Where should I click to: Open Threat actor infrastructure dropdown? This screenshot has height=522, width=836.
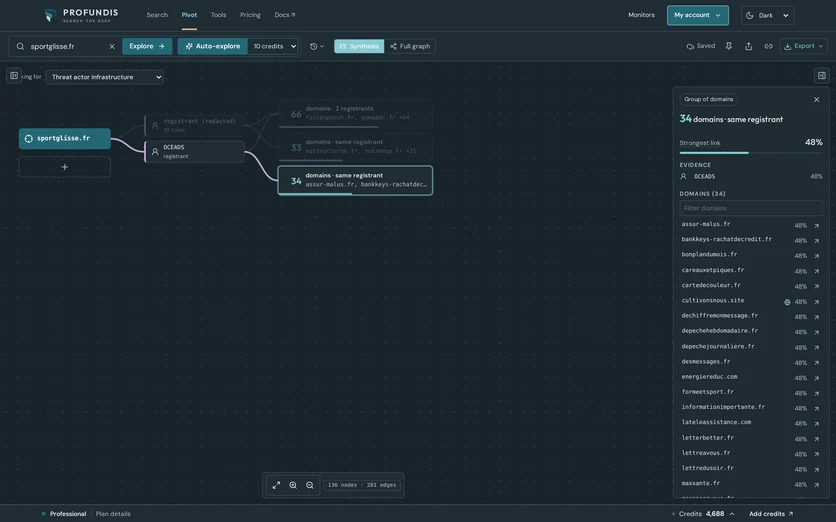104,77
